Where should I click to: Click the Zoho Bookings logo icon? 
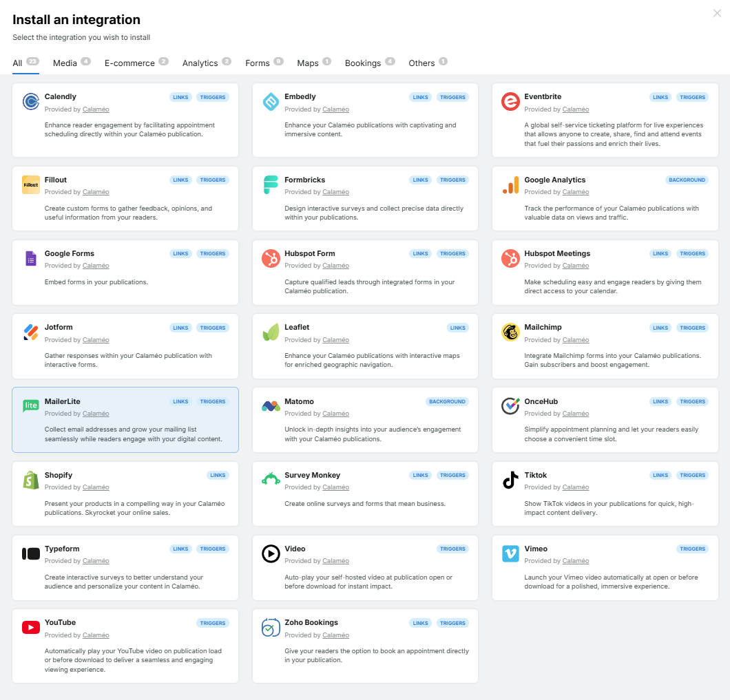pos(271,628)
